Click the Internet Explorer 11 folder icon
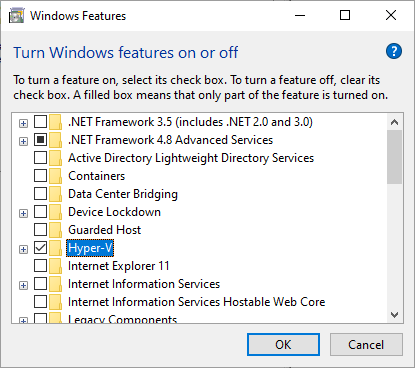The image size is (415, 368). coord(55,266)
